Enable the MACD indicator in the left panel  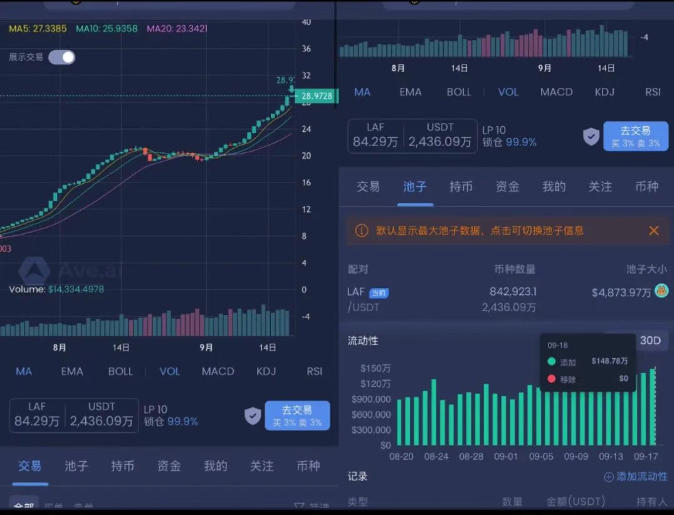coord(218,371)
